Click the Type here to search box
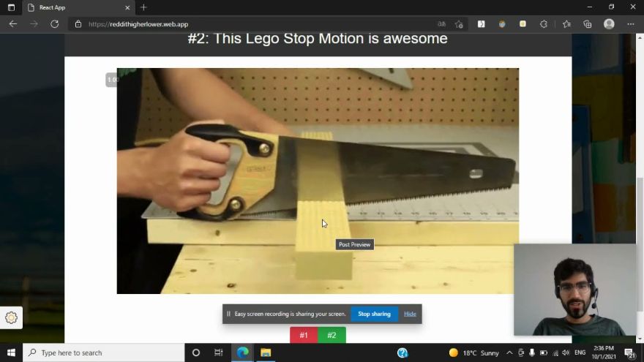 (104, 352)
